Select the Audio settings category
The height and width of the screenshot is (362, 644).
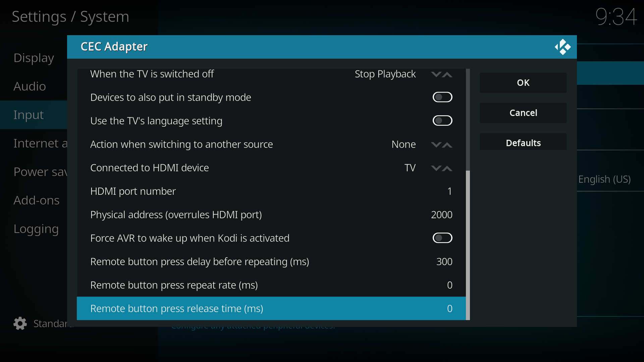click(x=30, y=86)
